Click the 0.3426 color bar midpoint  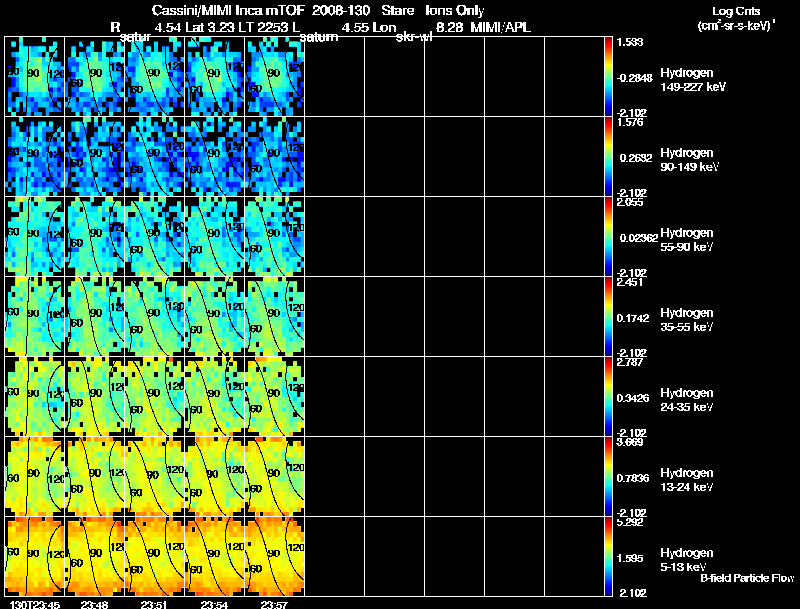633,398
